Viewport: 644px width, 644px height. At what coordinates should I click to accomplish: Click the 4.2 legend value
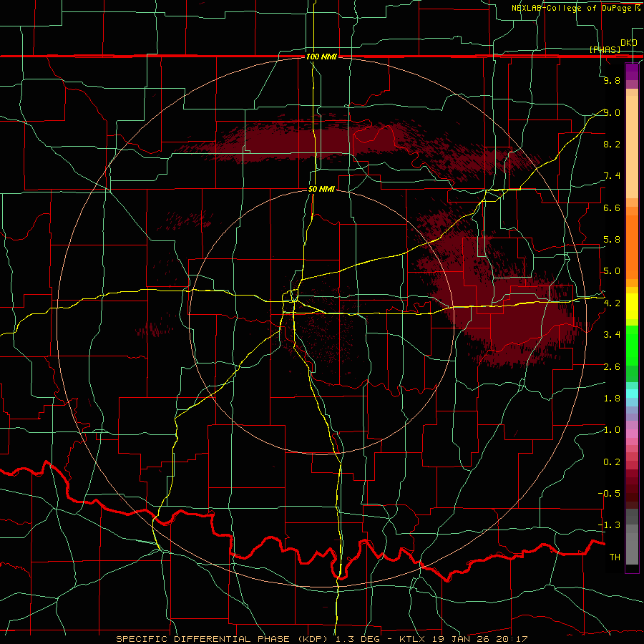tap(612, 303)
